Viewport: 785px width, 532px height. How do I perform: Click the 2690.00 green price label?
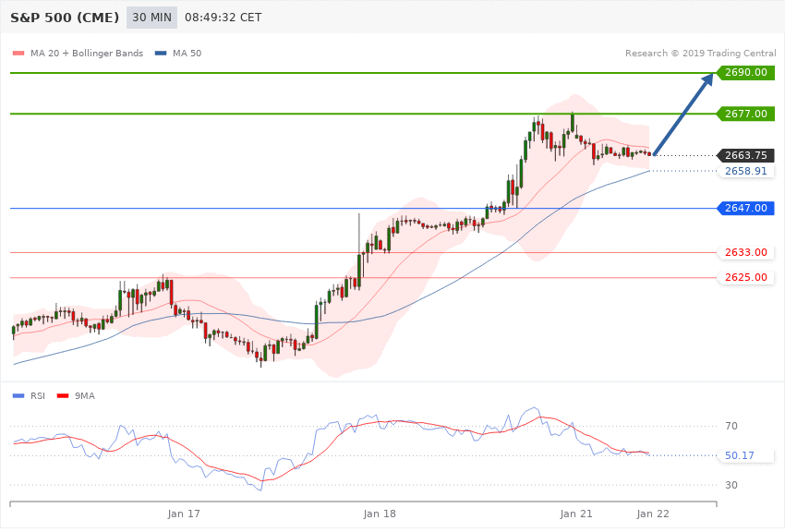coord(745,73)
